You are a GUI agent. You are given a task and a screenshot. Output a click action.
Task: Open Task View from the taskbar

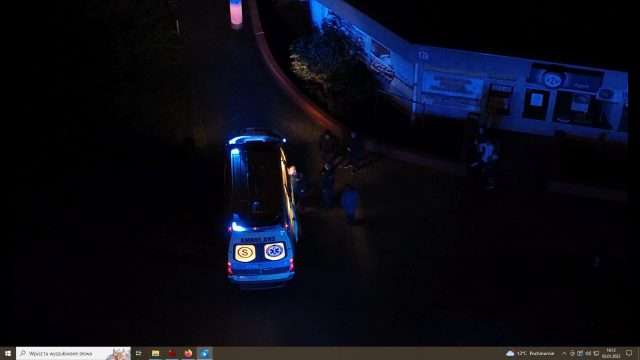(139, 353)
